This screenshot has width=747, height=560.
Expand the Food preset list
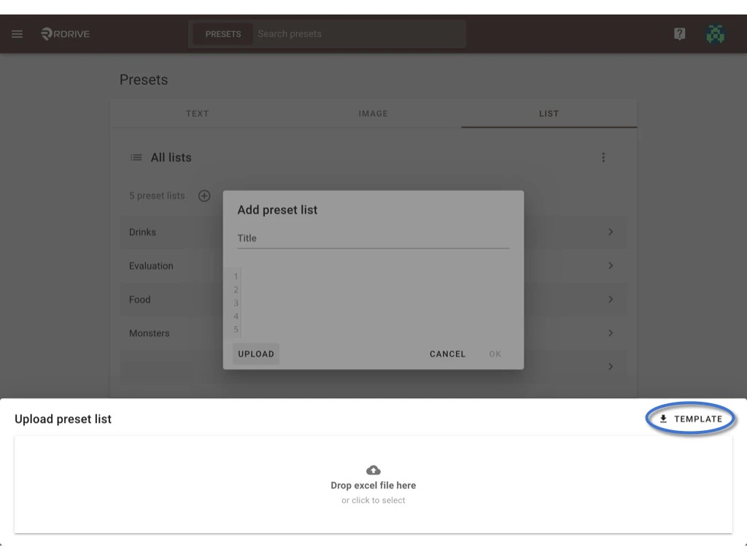pyautogui.click(x=611, y=299)
